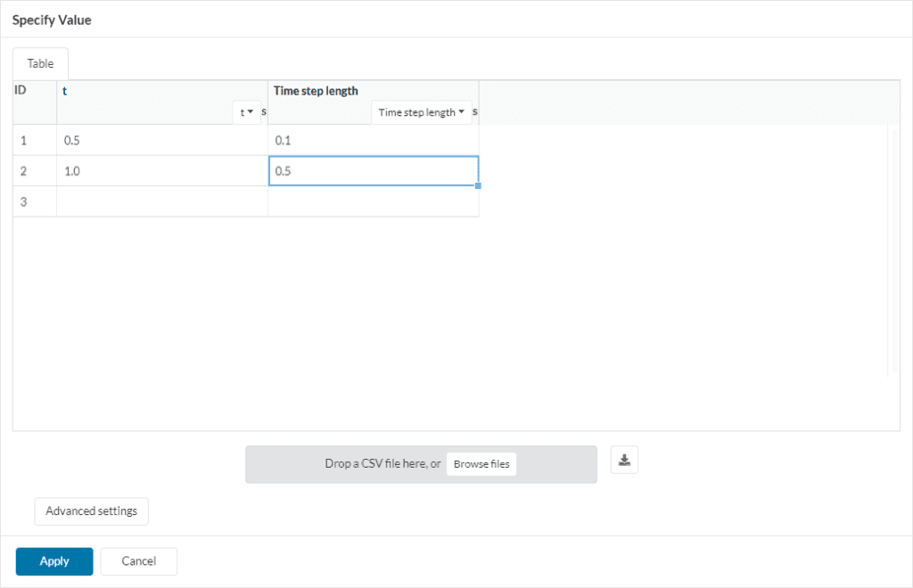
Task: Open Advanced settings
Action: tap(91, 510)
